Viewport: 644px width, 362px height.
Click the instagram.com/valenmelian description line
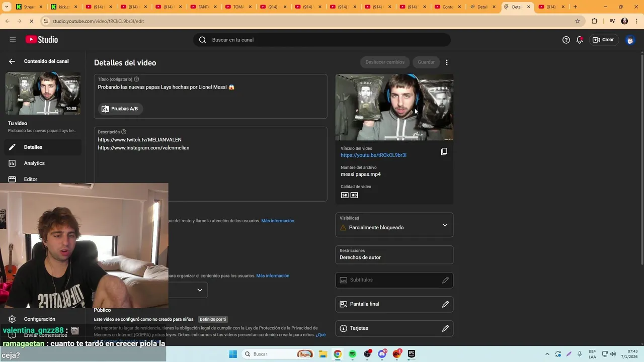(143, 148)
